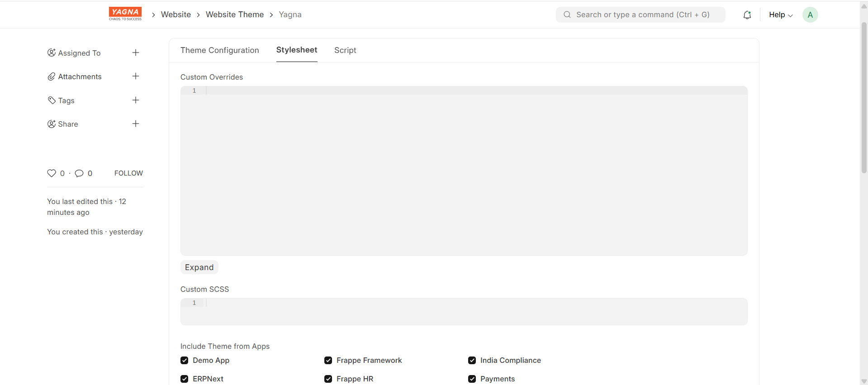Switch to the Script tab
The image size is (868, 385).
(345, 50)
